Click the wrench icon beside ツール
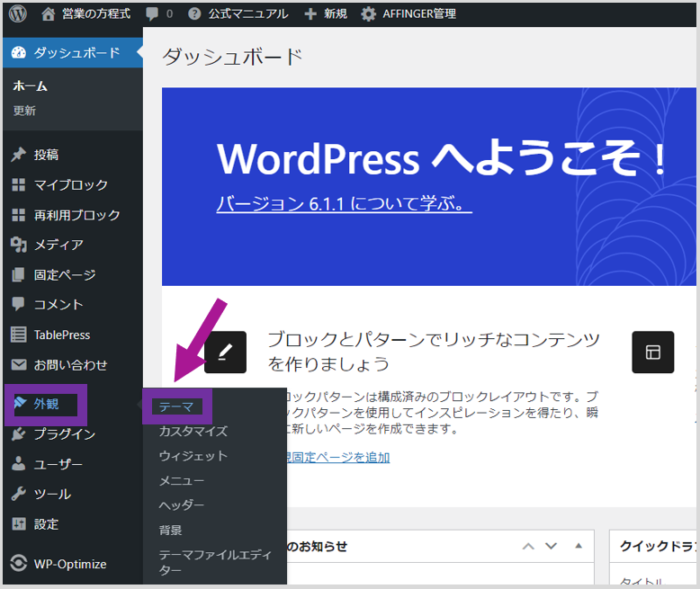700x589 pixels. tap(18, 494)
